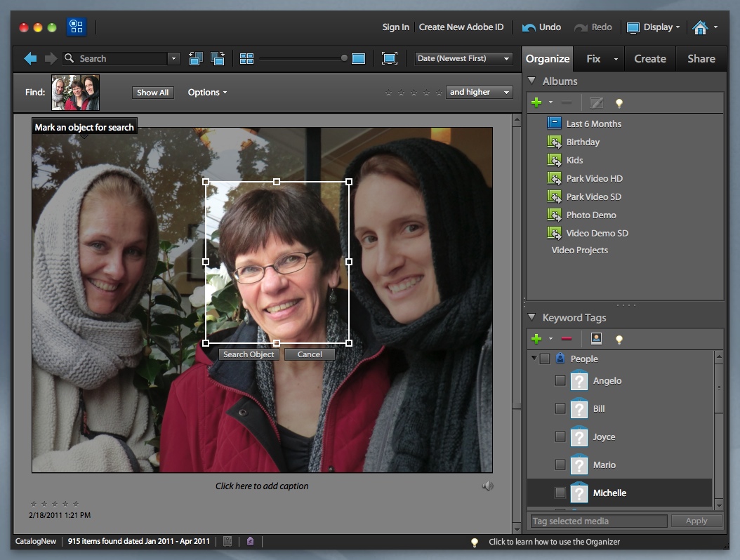The height and width of the screenshot is (560, 740).
Task: Click the lightbulb icon in Keyword Tags
Action: 619,340
